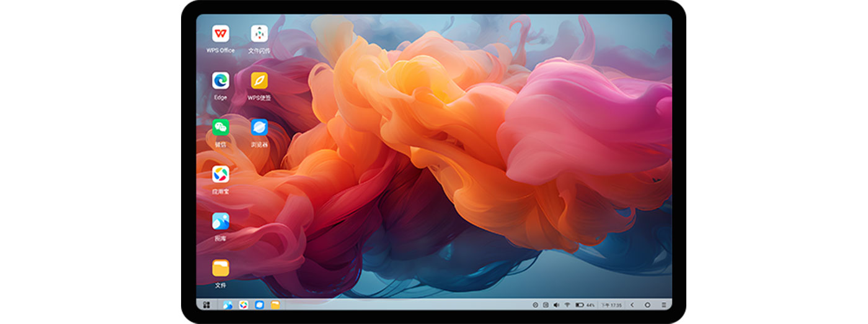Screen dimensions: 868x324
Task: Launch WeChat (微信) from the desktop
Action: (220, 127)
